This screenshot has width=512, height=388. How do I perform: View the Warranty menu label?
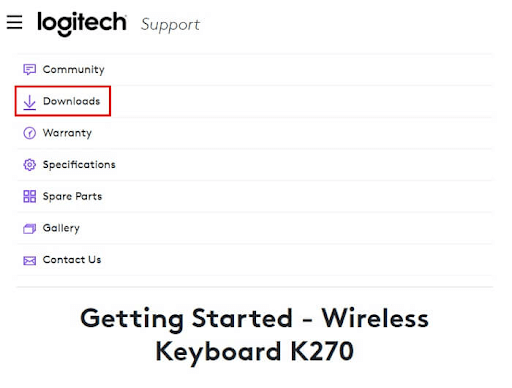click(x=67, y=133)
